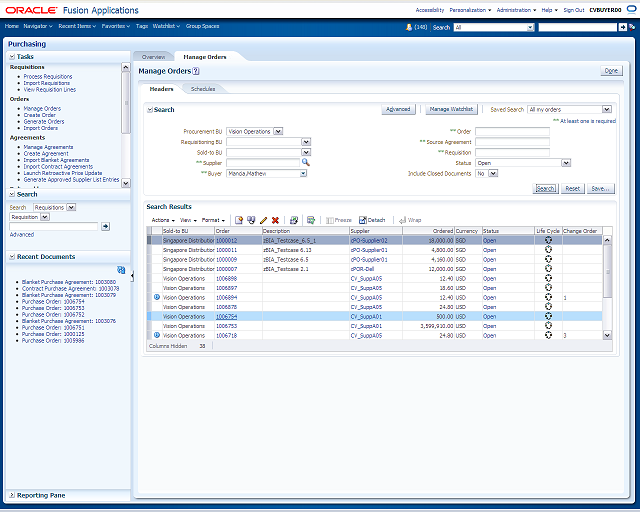
Task: Click in the Source Agreement field
Action: click(x=512, y=142)
